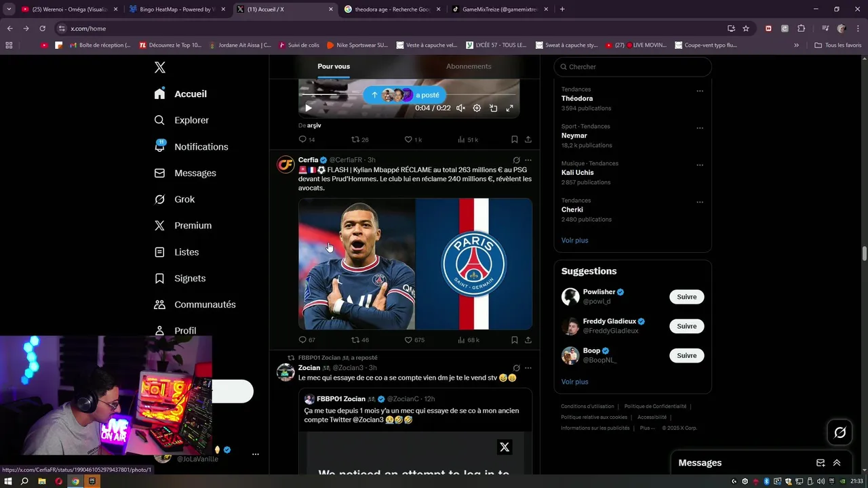Toggle picture-in-picture on the video
This screenshot has height=488, width=868.
[x=493, y=108]
